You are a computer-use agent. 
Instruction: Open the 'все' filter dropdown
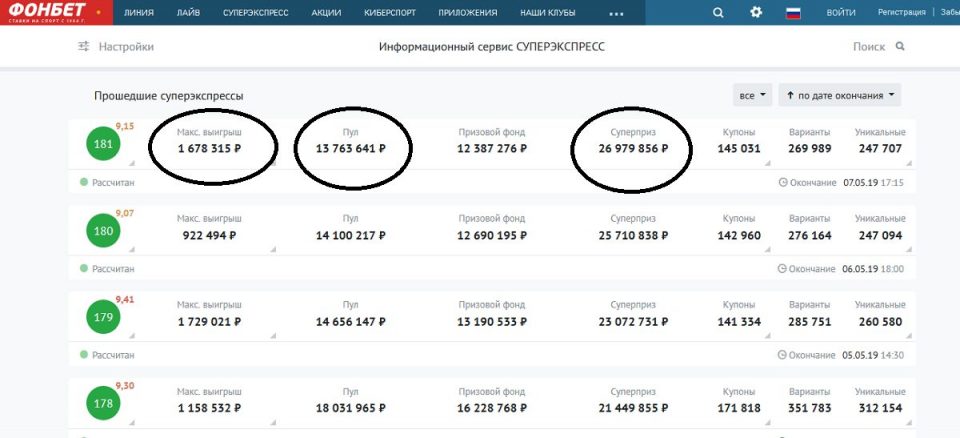[x=752, y=95]
